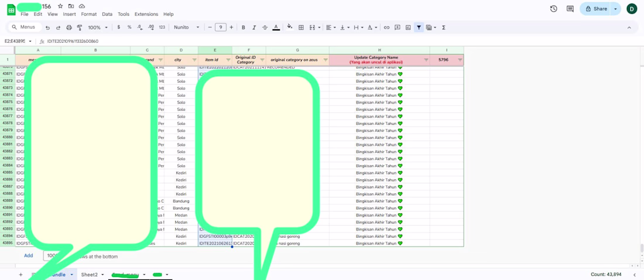Open the borders tool
The height and width of the screenshot is (280, 644).
pyautogui.click(x=301, y=28)
